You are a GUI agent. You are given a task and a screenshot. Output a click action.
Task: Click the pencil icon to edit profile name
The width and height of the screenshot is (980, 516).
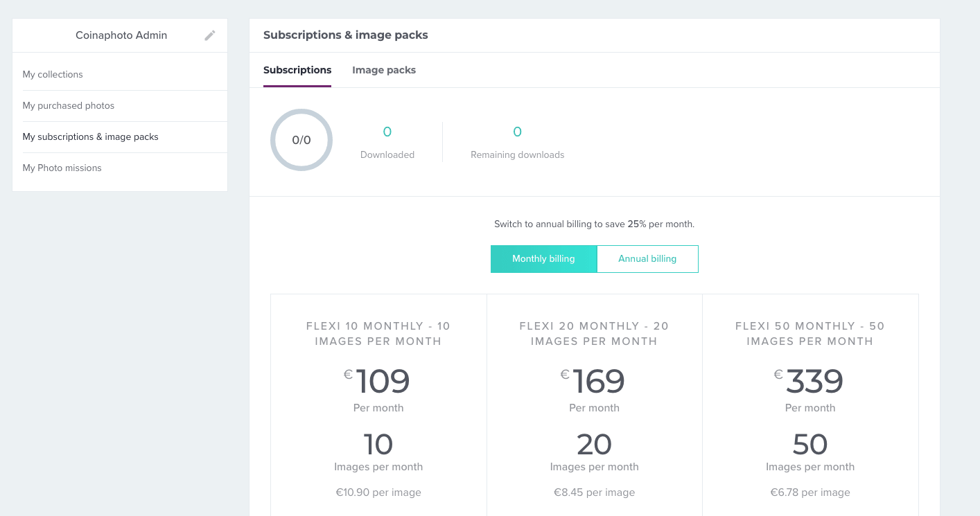pyautogui.click(x=210, y=35)
